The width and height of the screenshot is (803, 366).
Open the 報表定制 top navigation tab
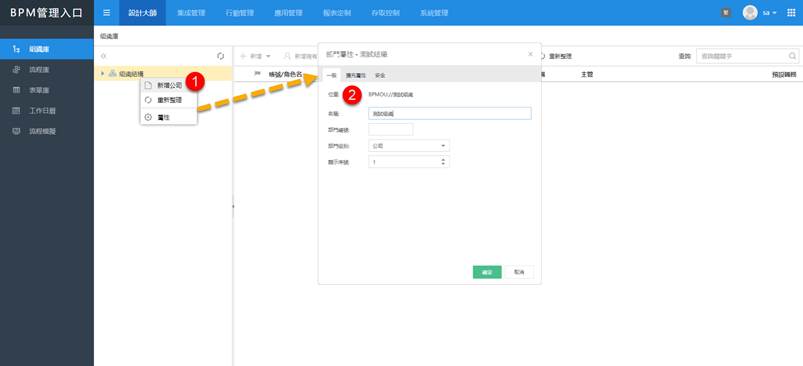tap(337, 13)
